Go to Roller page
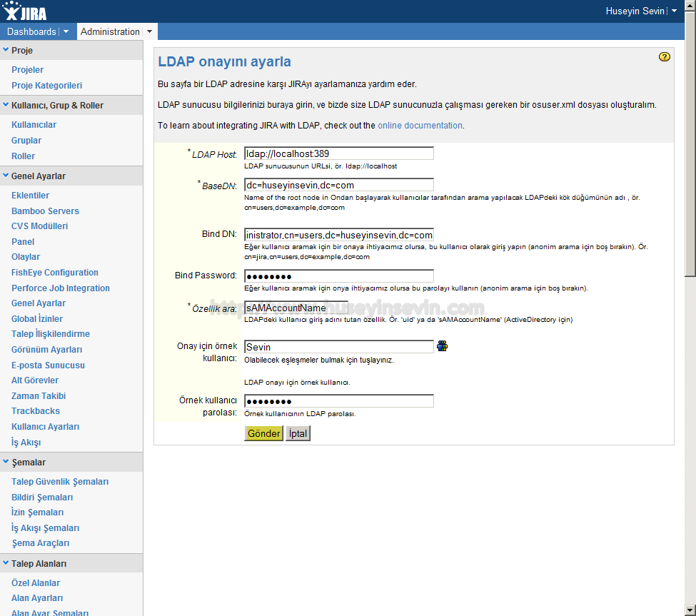 pos(23,156)
